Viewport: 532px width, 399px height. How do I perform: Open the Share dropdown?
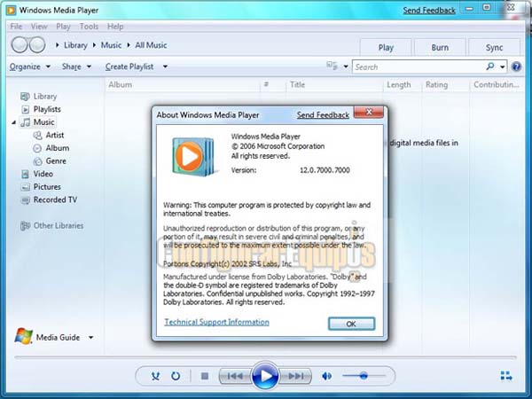tap(76, 66)
